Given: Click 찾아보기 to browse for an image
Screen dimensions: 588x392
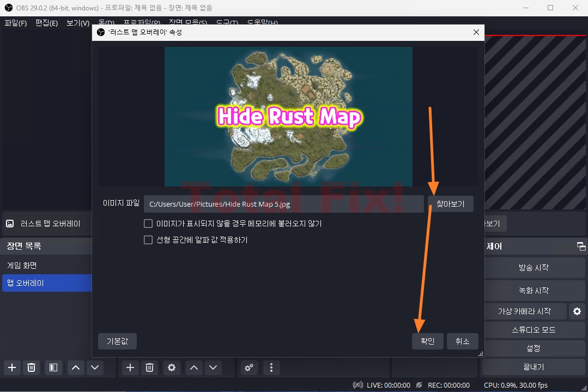Looking at the screenshot, I should (x=450, y=204).
